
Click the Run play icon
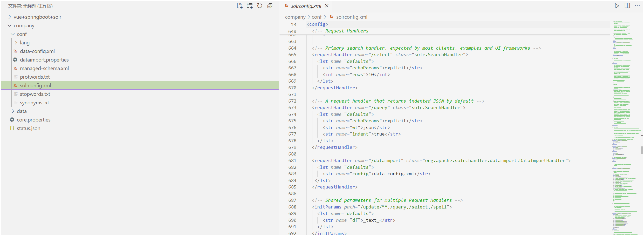[617, 6]
